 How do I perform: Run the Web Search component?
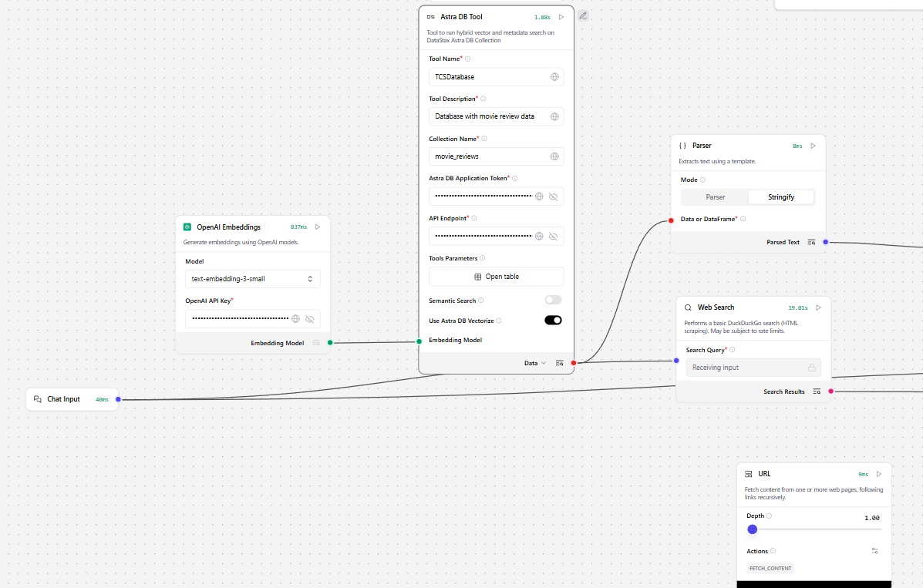(x=818, y=307)
